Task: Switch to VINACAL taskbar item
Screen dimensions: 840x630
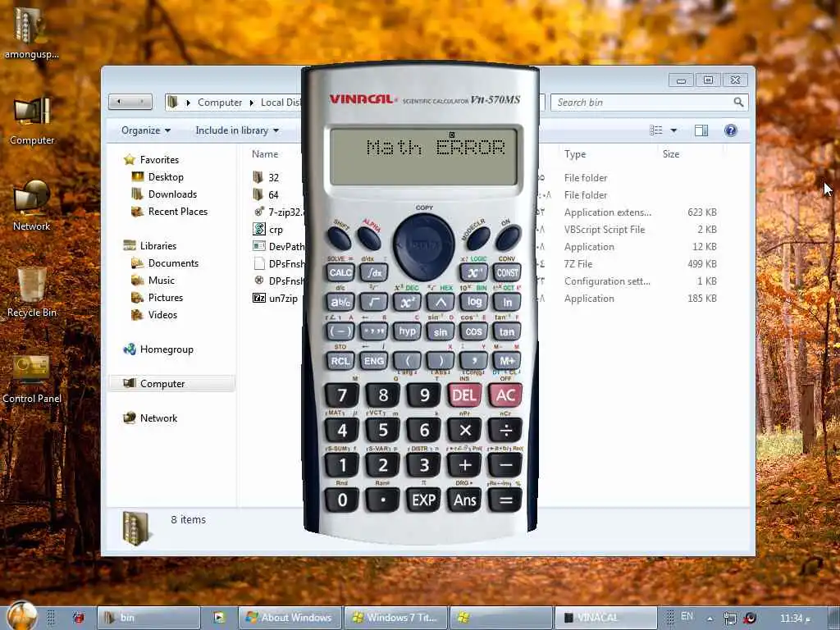Action: (x=606, y=618)
